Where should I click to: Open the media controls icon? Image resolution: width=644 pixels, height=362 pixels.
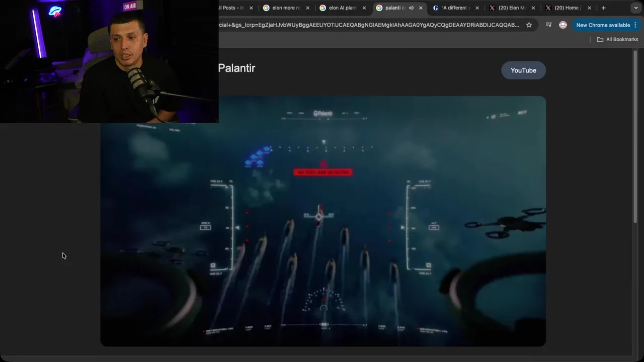(x=548, y=25)
